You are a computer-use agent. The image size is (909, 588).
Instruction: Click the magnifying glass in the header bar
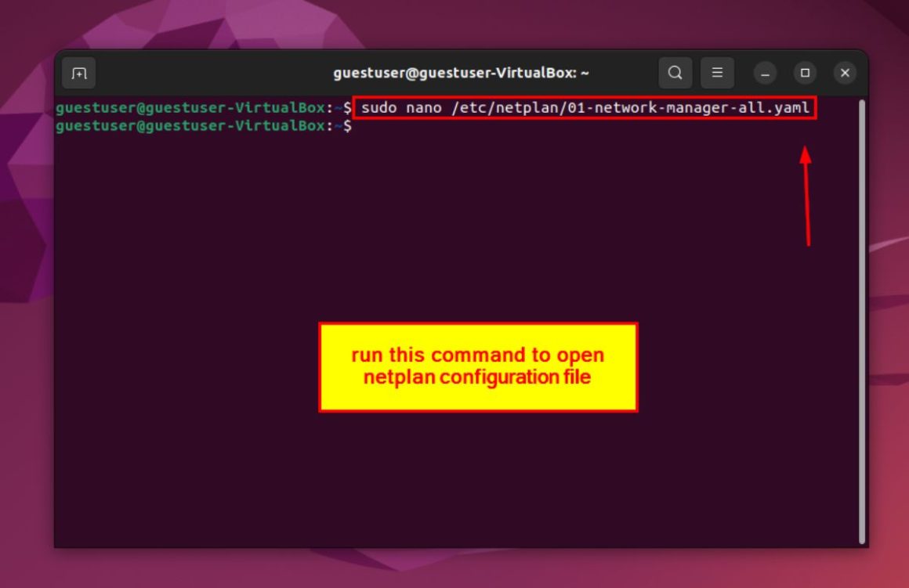point(675,72)
